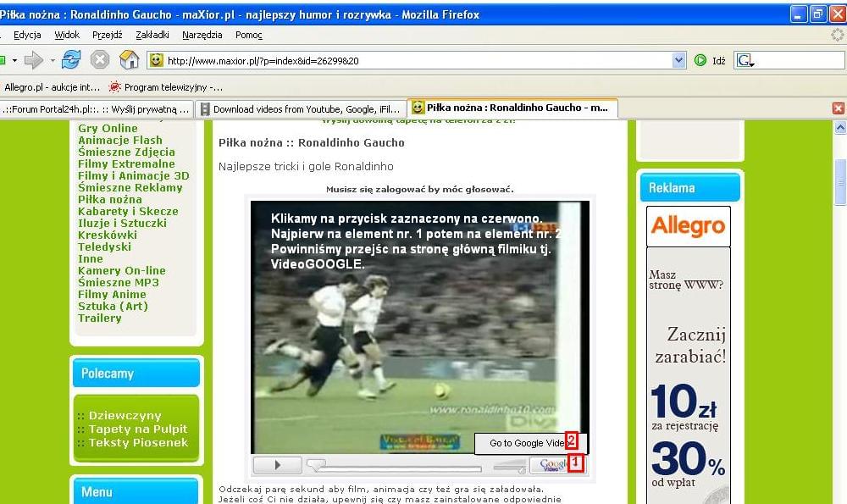Click the video volume slider
This screenshot has height=504, width=847.
click(x=509, y=466)
